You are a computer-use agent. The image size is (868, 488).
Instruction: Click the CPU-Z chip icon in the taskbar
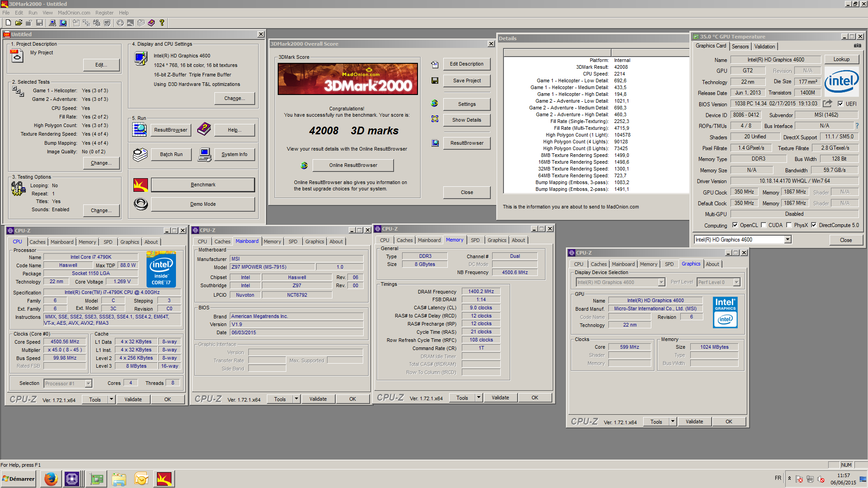click(72, 479)
